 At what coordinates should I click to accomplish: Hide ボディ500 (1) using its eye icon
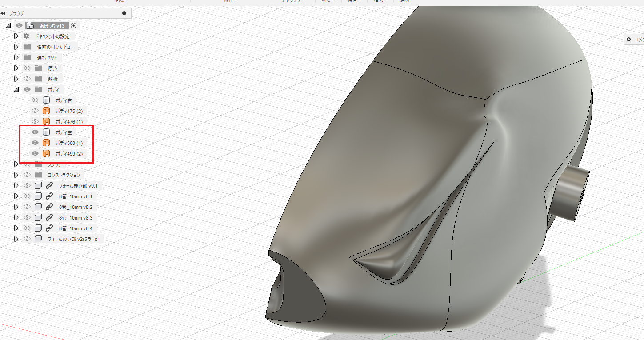pos(35,143)
